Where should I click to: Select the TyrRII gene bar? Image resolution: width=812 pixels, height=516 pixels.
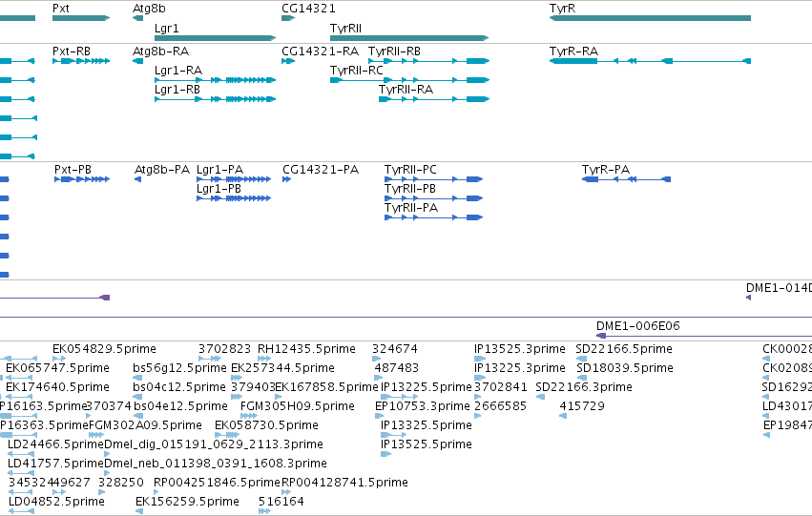[x=409, y=38]
